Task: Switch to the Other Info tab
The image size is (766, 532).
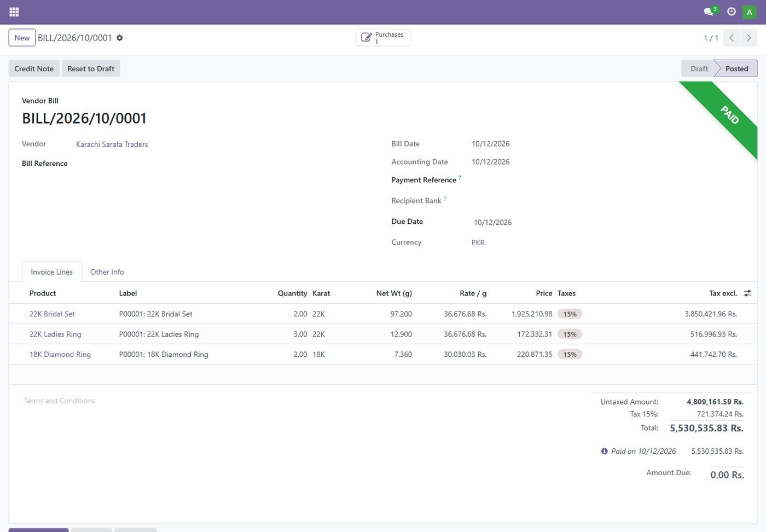Action: click(x=107, y=272)
